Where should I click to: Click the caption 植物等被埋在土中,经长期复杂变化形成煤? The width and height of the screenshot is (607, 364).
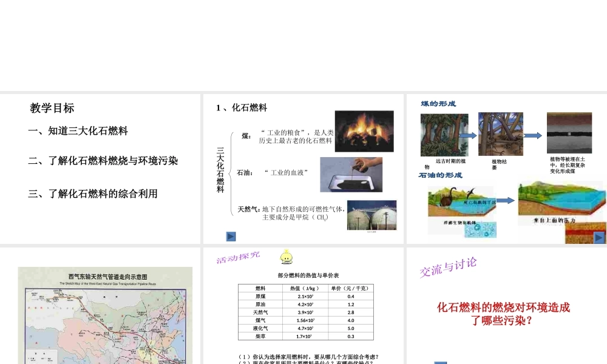(x=568, y=165)
